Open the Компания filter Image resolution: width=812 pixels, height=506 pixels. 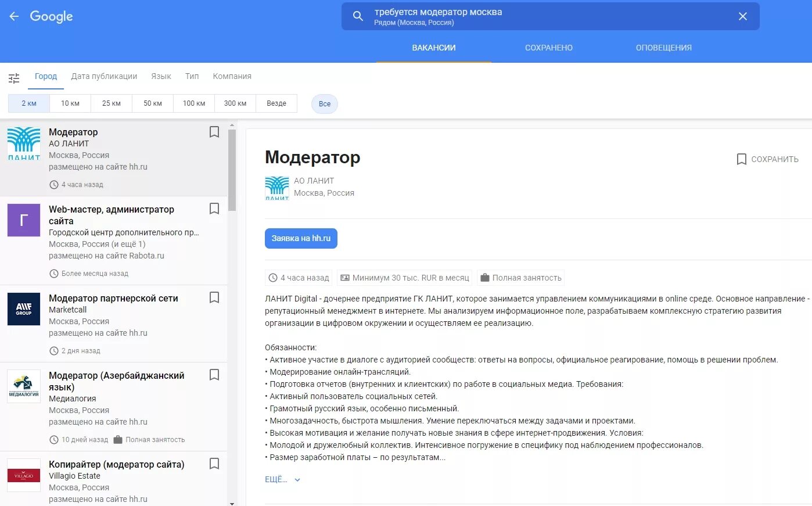(232, 76)
